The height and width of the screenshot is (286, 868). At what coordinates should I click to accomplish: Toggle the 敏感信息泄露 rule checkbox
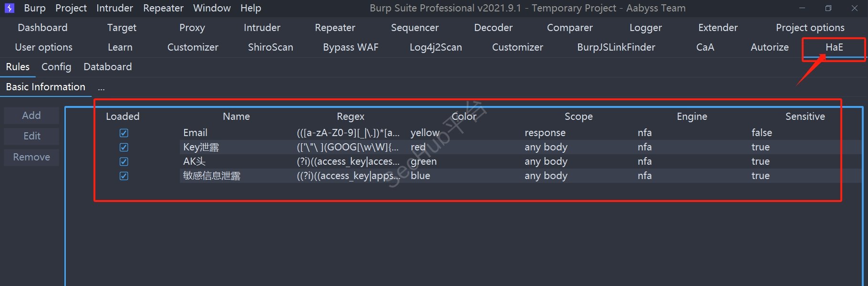[124, 176]
